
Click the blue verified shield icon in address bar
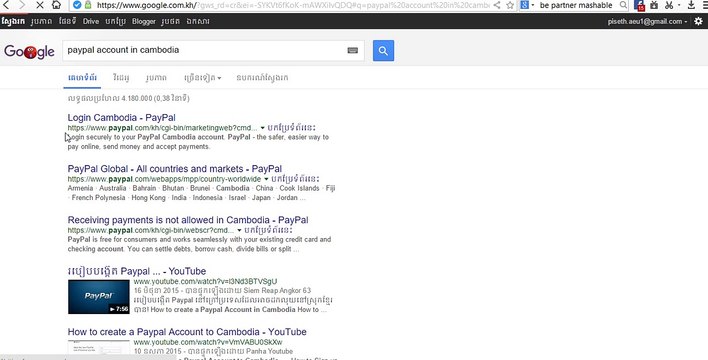77,5
